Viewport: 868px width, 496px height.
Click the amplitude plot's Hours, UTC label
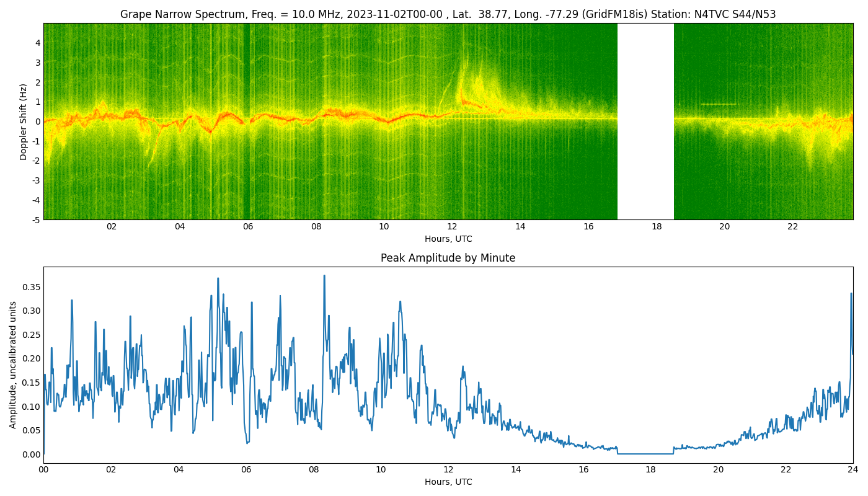pos(448,482)
